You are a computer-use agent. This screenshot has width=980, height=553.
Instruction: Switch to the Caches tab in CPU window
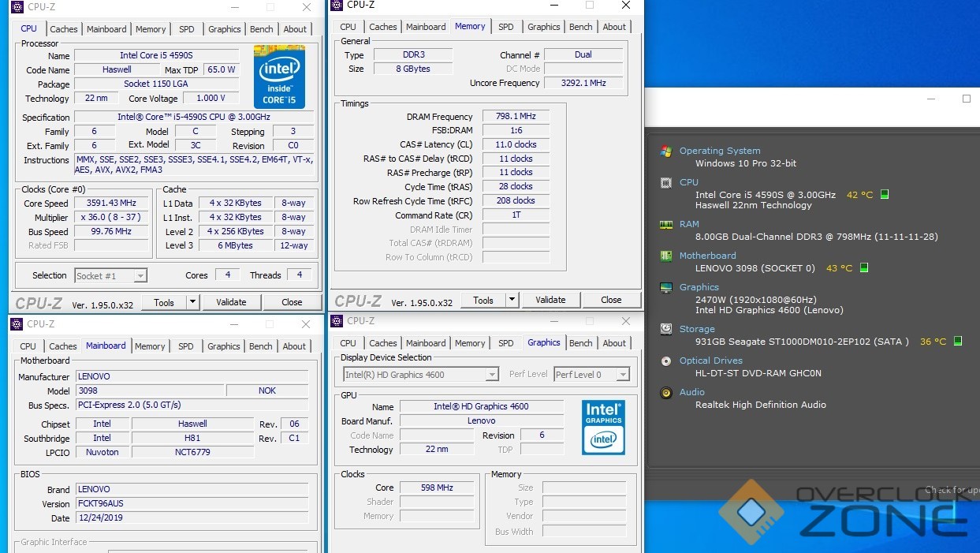(64, 29)
